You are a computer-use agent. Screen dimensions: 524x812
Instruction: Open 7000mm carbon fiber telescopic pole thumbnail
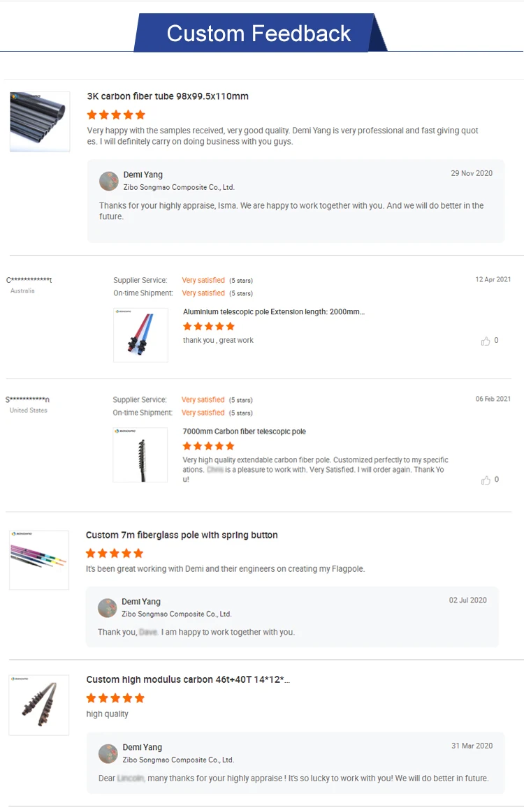[140, 455]
